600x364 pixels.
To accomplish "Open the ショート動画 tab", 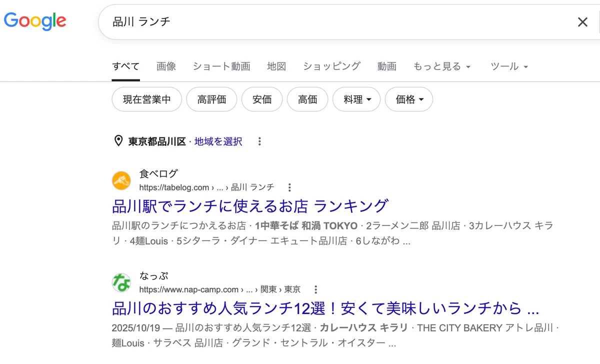I will [x=221, y=66].
